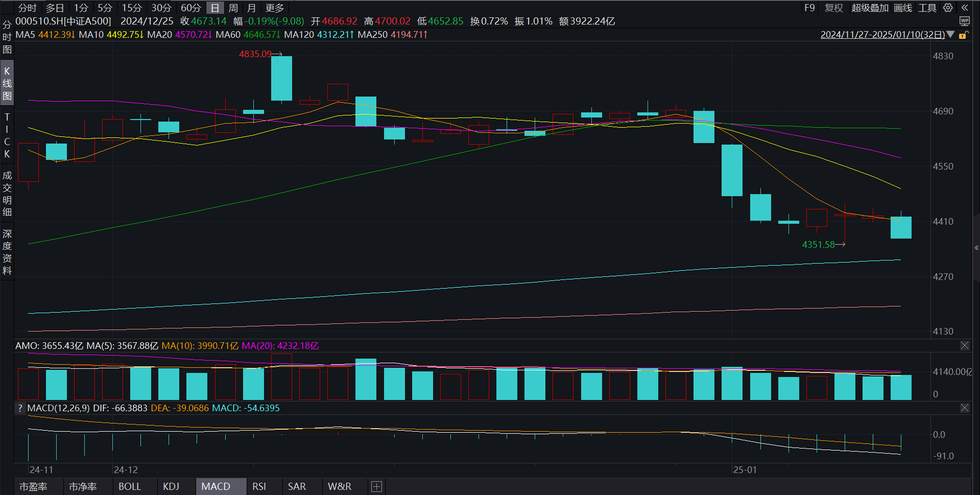Screen dimensions: 980x495
Task: Expand right side panel arrow
Action: 976,248
